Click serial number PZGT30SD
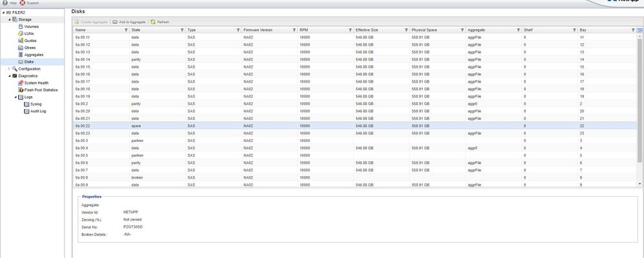644x258 pixels. (133, 227)
